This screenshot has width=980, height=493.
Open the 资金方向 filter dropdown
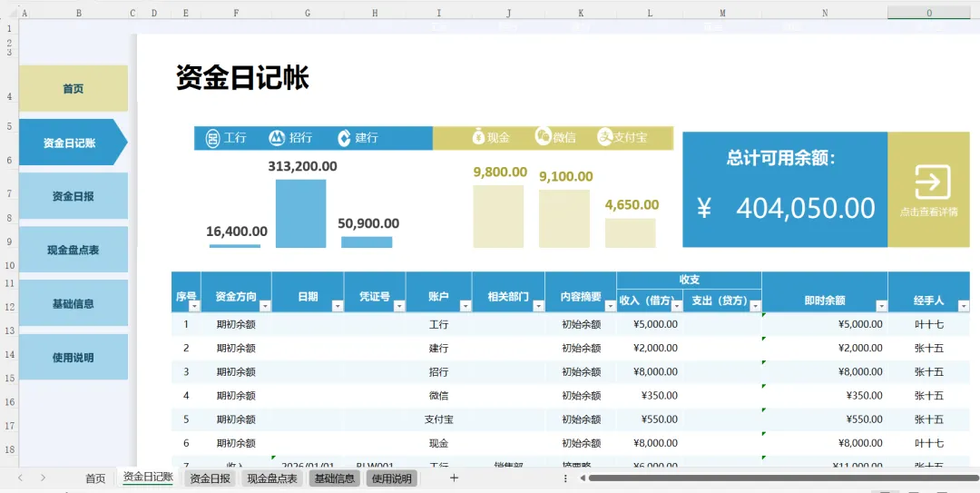pos(265,306)
